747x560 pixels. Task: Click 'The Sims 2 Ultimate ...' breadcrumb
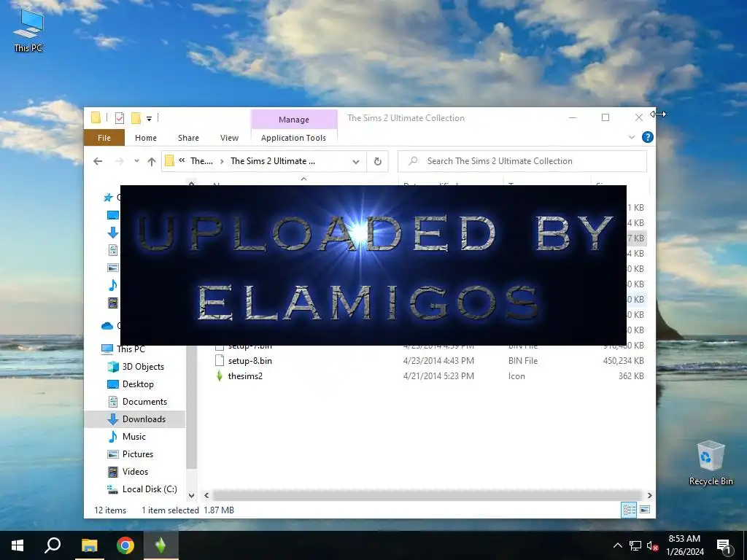point(273,161)
